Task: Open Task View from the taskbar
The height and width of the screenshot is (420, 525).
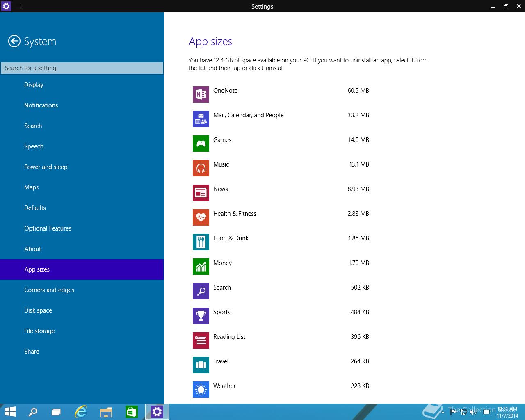Action: point(56,412)
